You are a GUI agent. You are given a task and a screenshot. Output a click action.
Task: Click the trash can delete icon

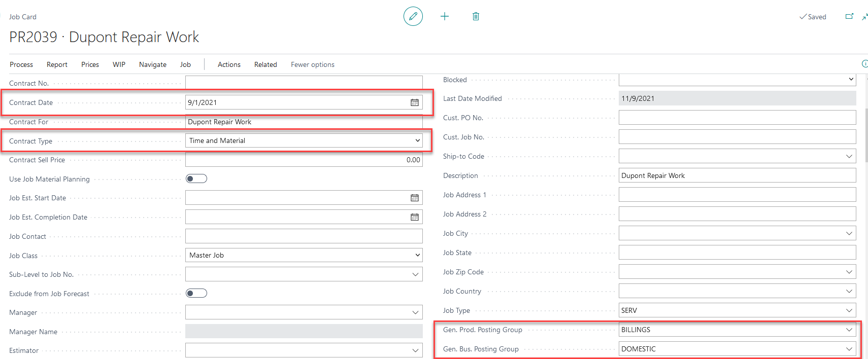(x=476, y=16)
